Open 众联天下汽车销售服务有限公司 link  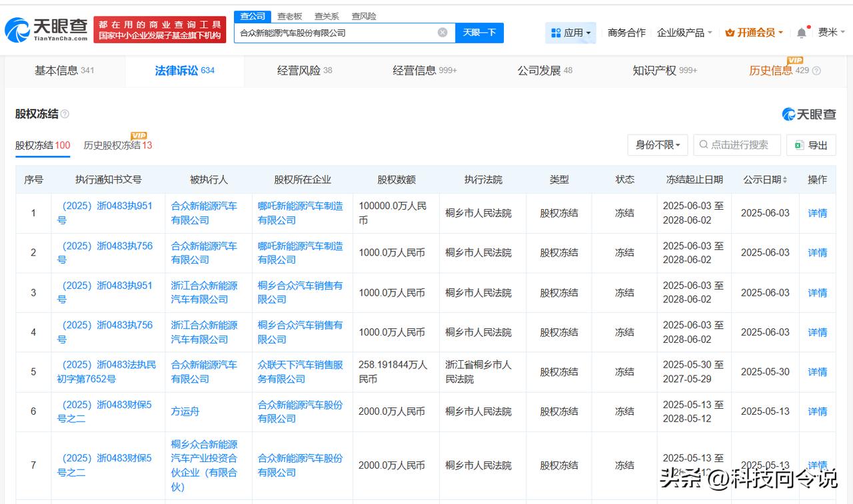(301, 372)
